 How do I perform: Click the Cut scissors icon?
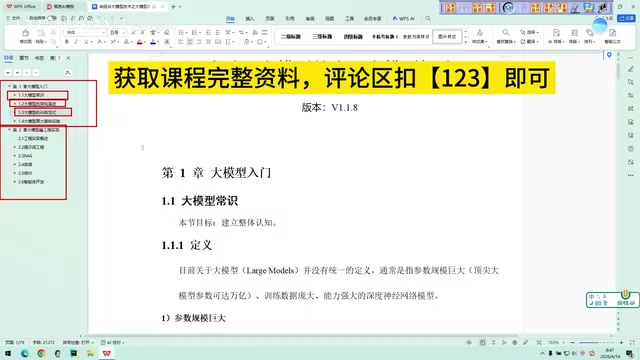[53, 32]
